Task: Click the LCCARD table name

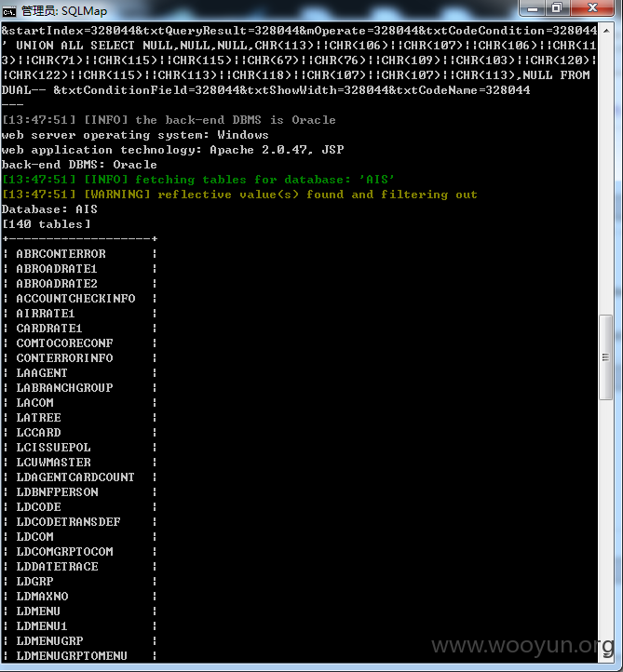Action: point(38,433)
